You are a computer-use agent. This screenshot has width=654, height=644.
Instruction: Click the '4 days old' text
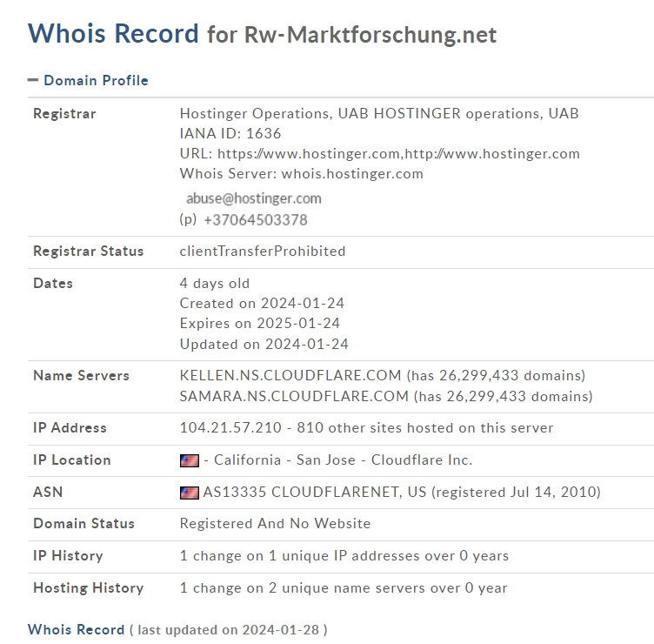[x=215, y=284]
